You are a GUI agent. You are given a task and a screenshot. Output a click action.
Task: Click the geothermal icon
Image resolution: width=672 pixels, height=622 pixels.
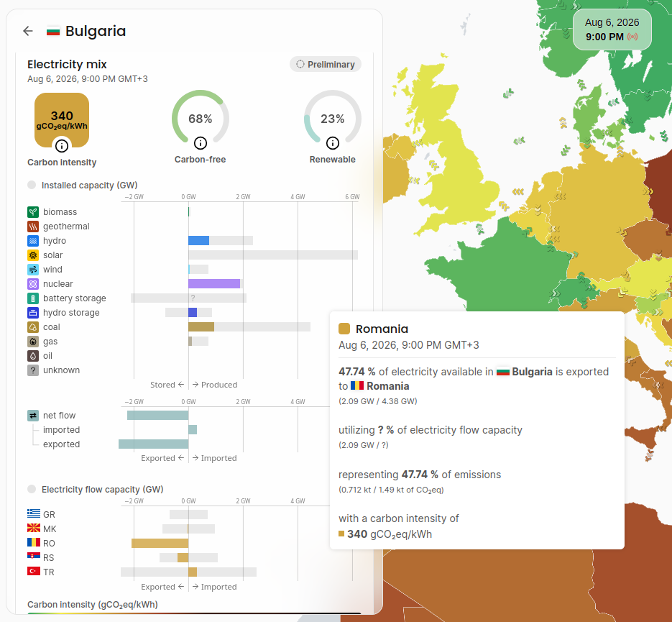click(33, 227)
